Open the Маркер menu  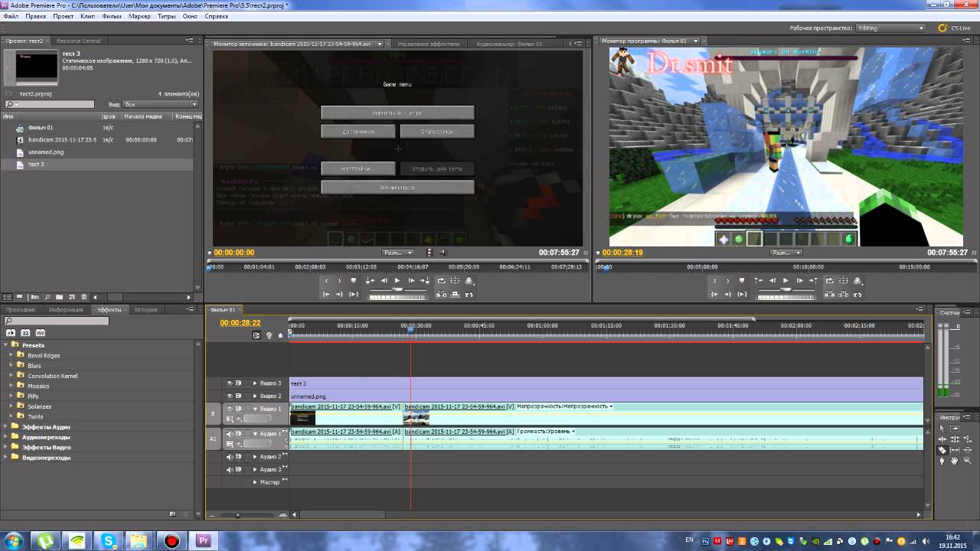click(x=139, y=16)
